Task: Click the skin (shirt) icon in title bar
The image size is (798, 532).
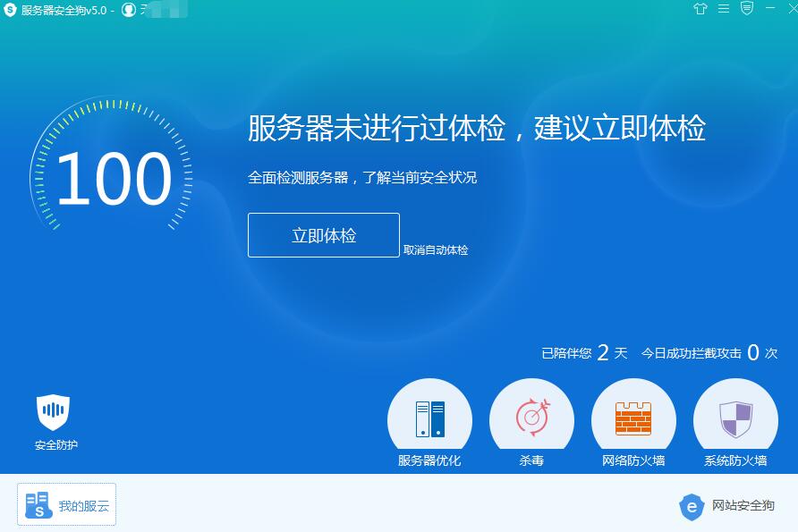Action: click(x=700, y=9)
